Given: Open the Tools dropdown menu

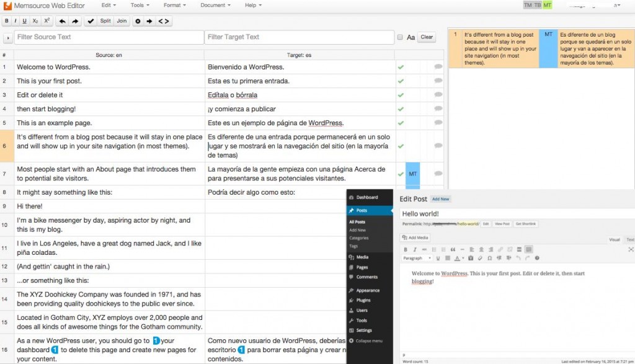Looking at the screenshot, I should [140, 5].
